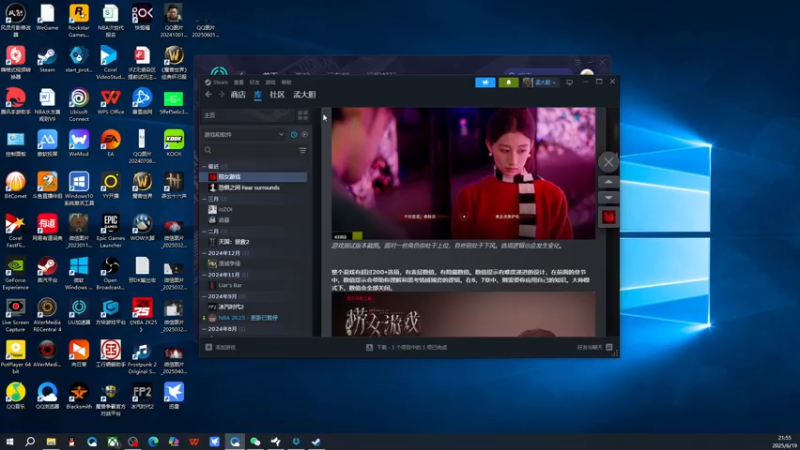Collapse the 2024年9月 category
This screenshot has height=450, width=800.
click(205, 296)
